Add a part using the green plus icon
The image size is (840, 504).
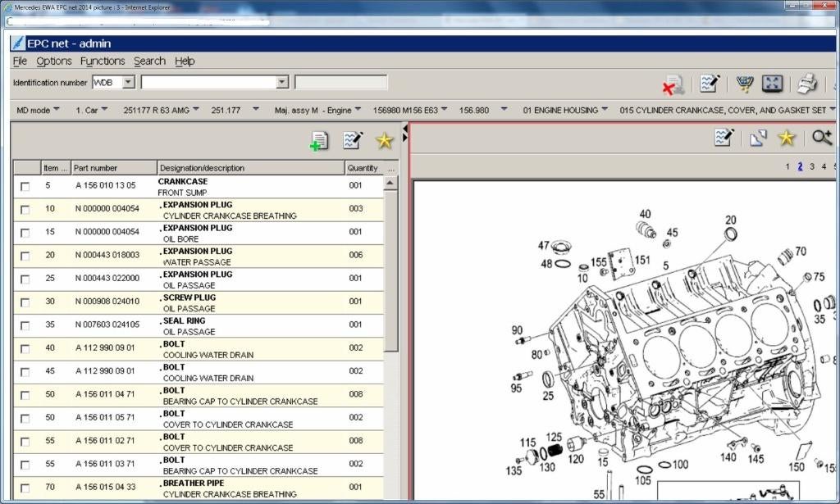319,140
